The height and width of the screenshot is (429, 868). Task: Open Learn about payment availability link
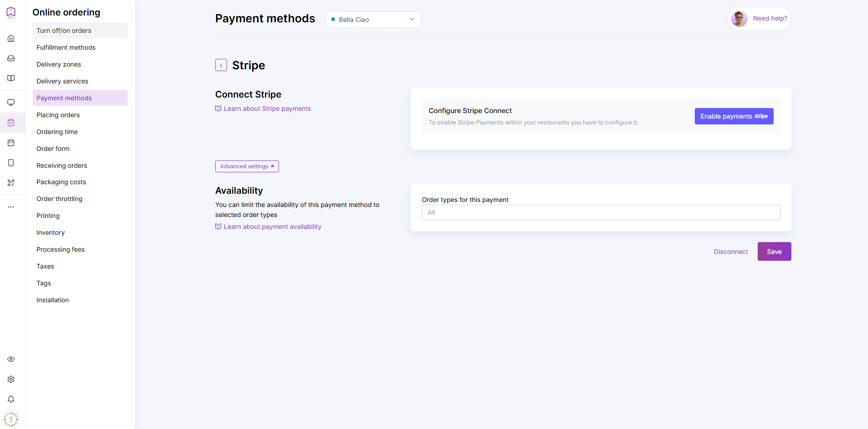[x=269, y=227]
